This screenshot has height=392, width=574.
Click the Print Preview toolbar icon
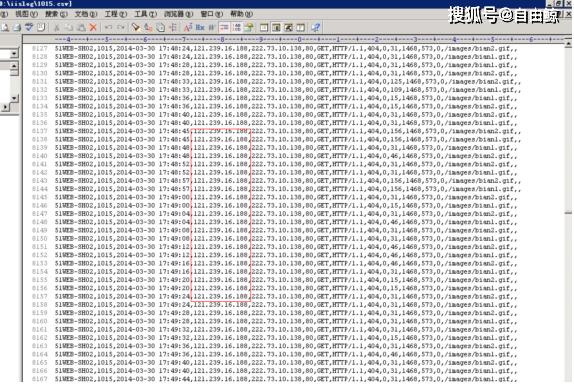pos(5,27)
